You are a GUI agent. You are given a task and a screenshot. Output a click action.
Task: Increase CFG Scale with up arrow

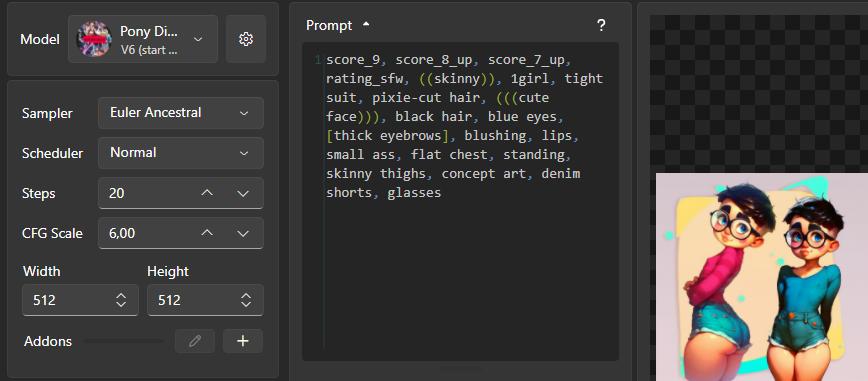click(x=207, y=233)
